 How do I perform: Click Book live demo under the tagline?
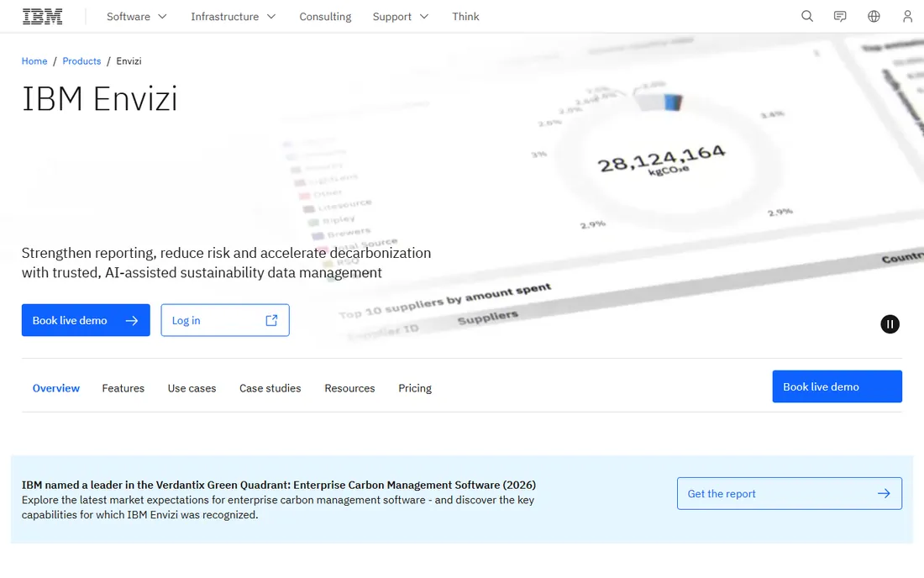(86, 320)
